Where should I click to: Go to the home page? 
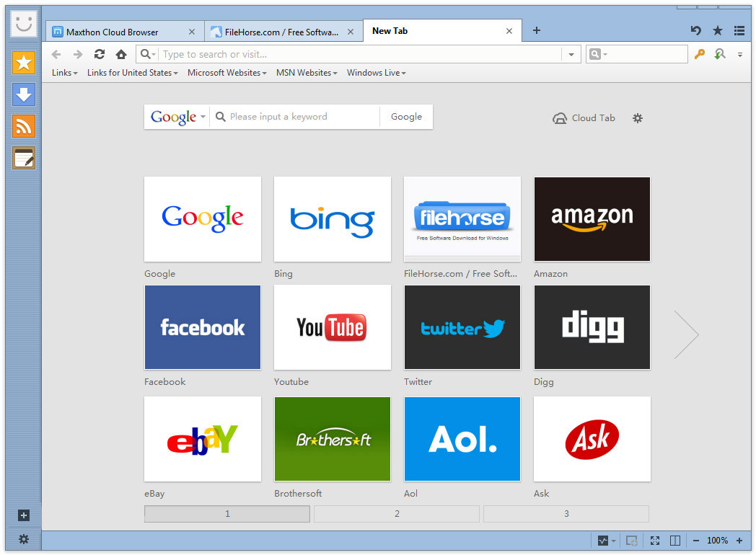pyautogui.click(x=121, y=55)
